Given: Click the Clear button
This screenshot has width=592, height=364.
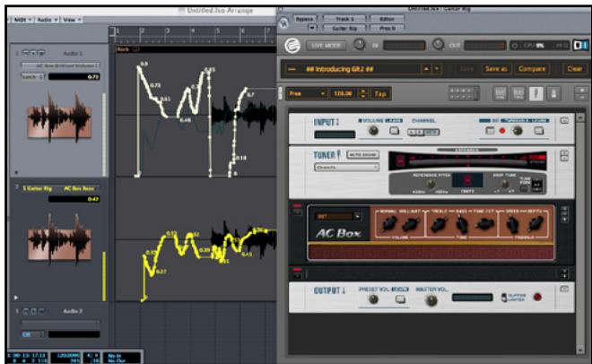Looking at the screenshot, I should (x=574, y=69).
